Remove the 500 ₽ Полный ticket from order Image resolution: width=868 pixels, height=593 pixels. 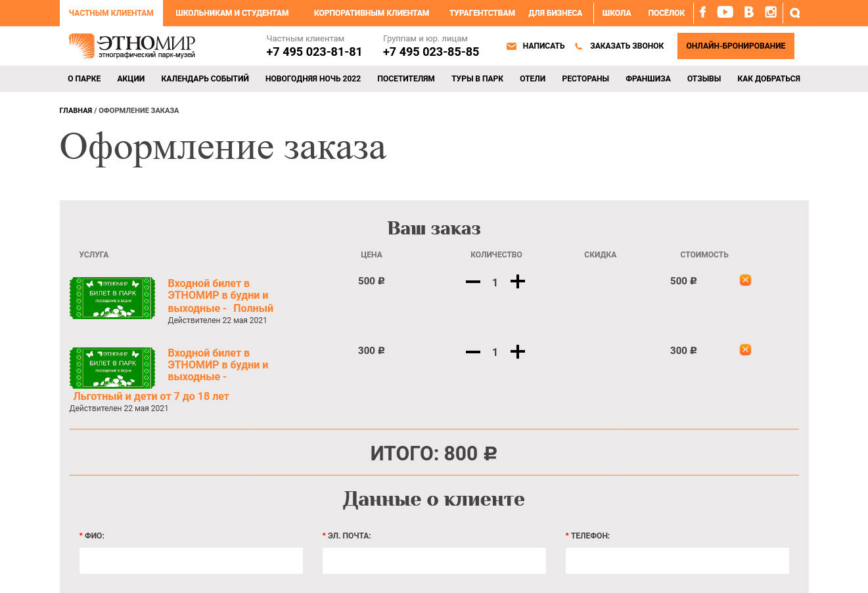pos(745,280)
